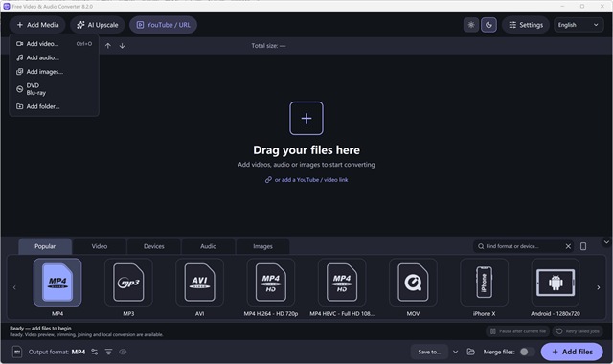
Task: Select the iPhone X device preset
Action: pyautogui.click(x=485, y=283)
